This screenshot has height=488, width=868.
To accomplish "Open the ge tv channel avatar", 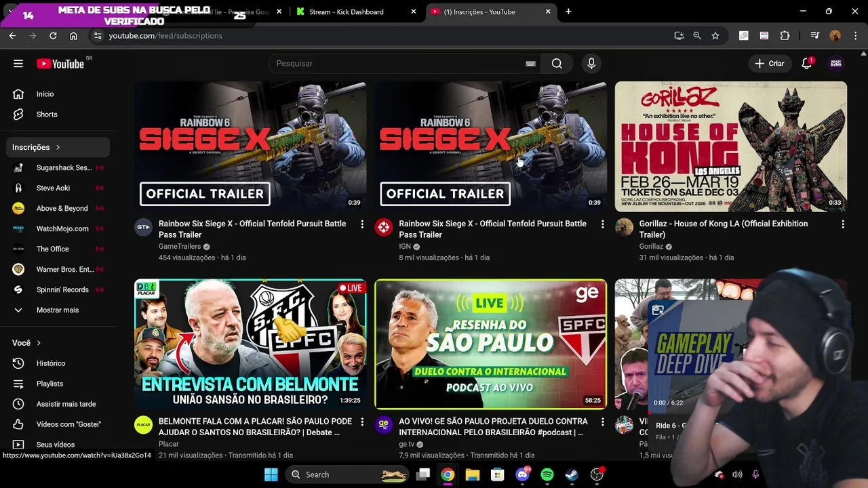I will tap(384, 425).
